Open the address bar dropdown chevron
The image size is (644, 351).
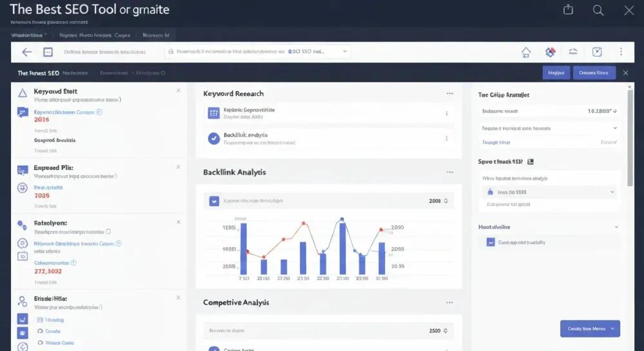(x=345, y=52)
